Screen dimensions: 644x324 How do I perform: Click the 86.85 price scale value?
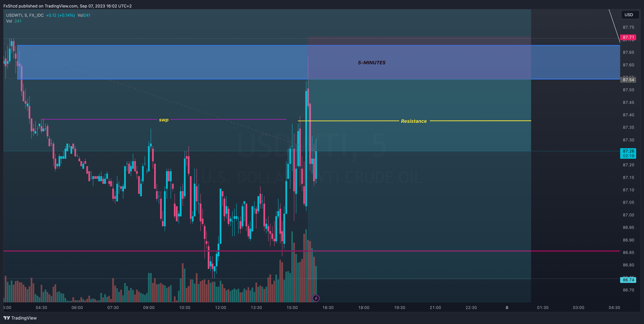(x=628, y=252)
